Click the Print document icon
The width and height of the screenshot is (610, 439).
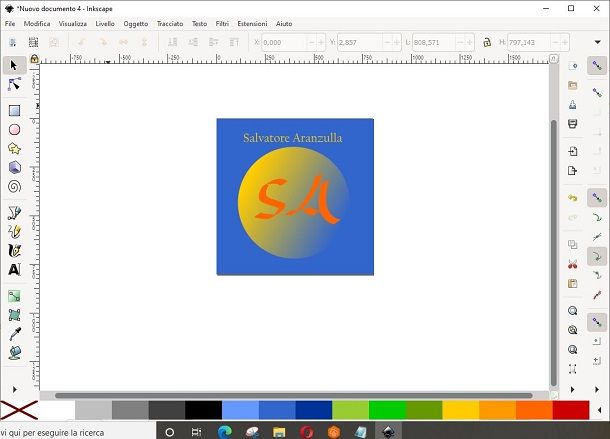[572, 124]
